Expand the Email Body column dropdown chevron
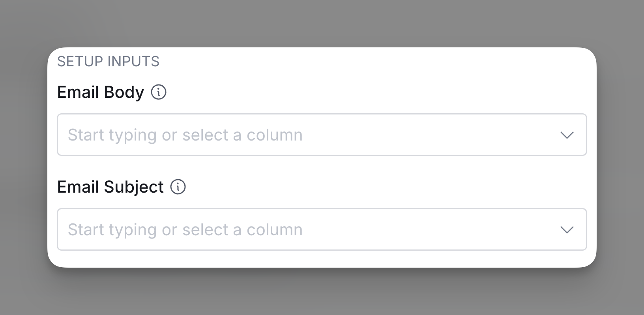The image size is (644, 315). [567, 135]
